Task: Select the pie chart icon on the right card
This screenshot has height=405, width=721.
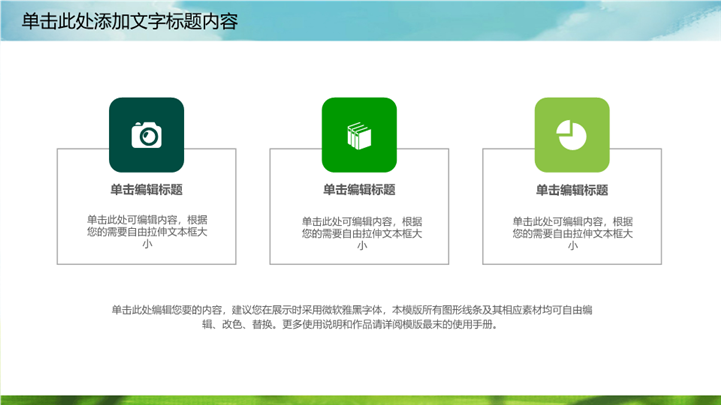Action: click(x=571, y=135)
